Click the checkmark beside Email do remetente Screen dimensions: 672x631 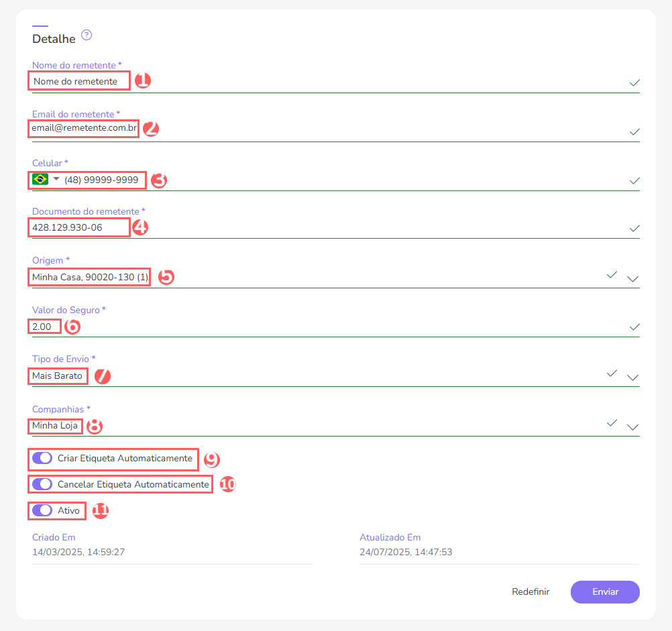tap(634, 131)
